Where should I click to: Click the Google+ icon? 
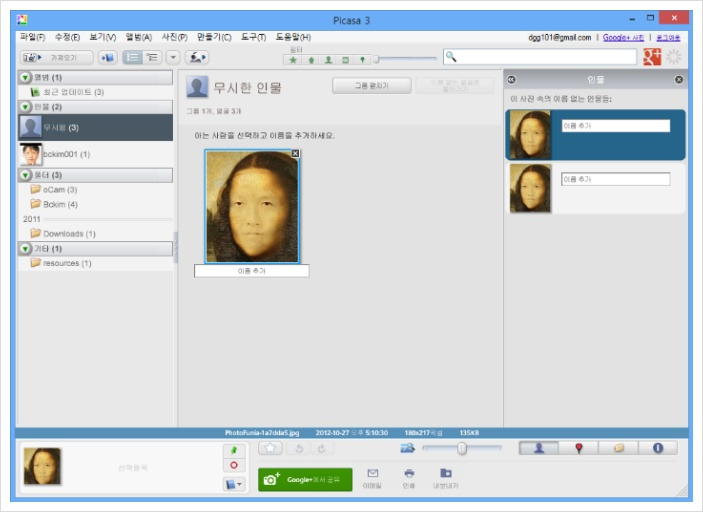click(x=652, y=57)
